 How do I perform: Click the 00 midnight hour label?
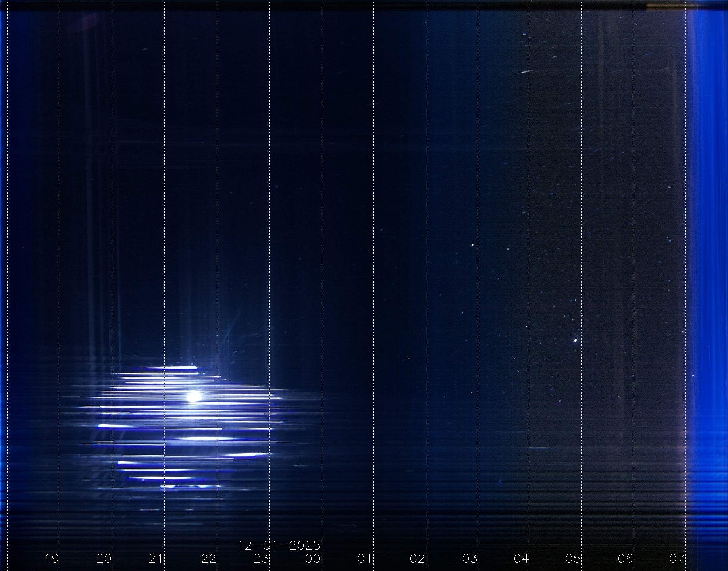coord(313,559)
